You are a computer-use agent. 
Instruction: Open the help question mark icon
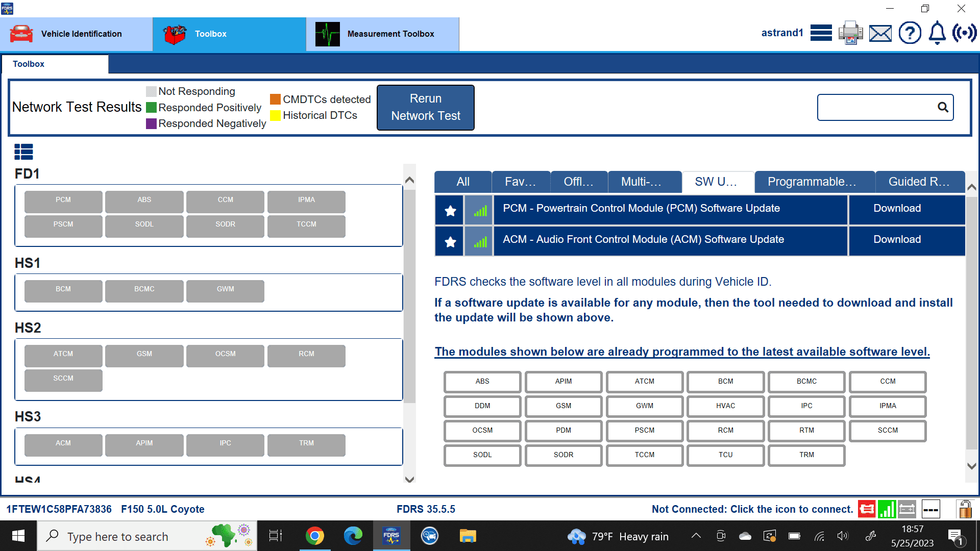click(x=910, y=33)
